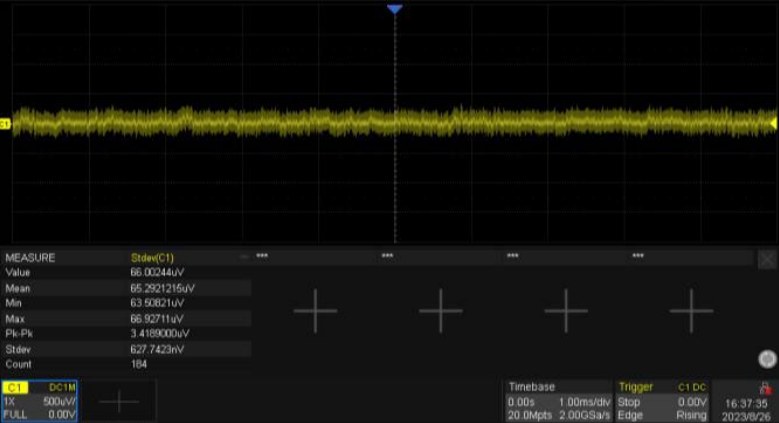Click the Stdev reading 627.7423nV
779x423 pixels.
coord(157,349)
